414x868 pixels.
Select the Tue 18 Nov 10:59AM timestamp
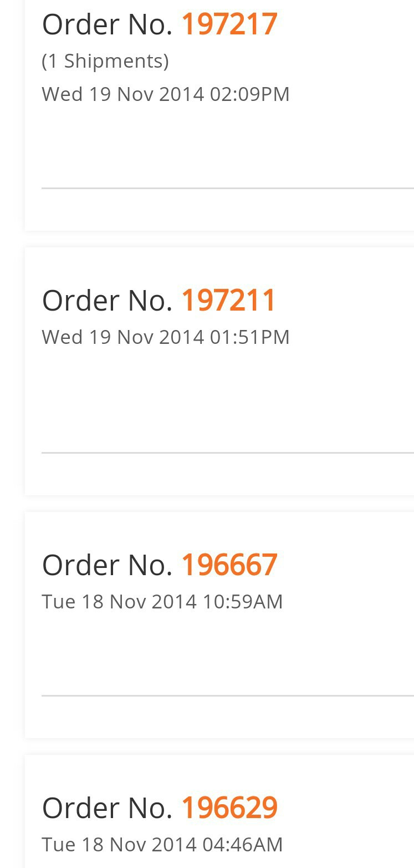pos(162,602)
